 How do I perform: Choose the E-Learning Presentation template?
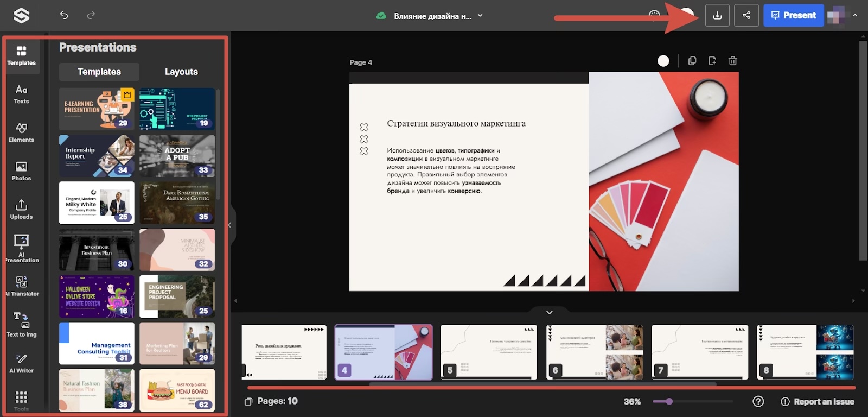pyautogui.click(x=97, y=109)
